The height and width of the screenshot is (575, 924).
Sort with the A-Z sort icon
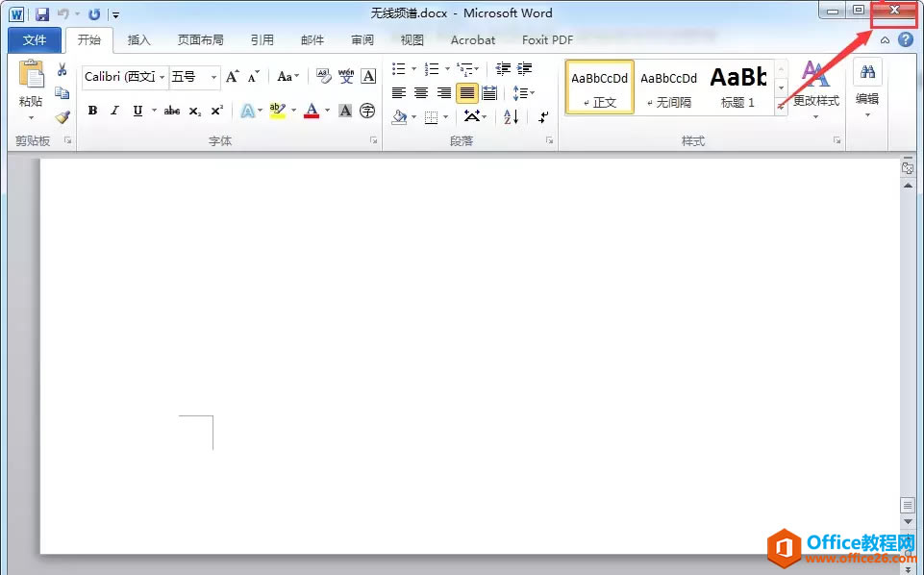[x=511, y=116]
